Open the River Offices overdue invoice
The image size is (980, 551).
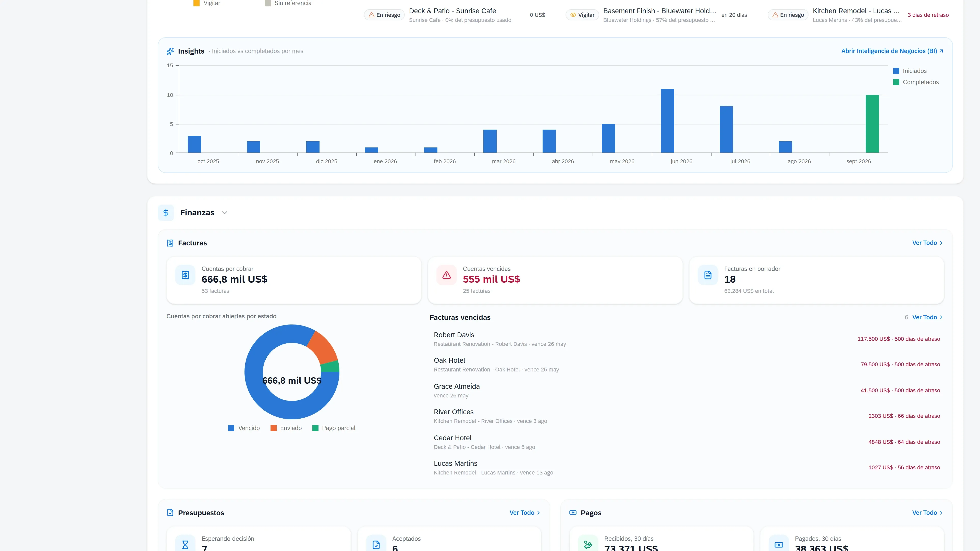tap(687, 416)
